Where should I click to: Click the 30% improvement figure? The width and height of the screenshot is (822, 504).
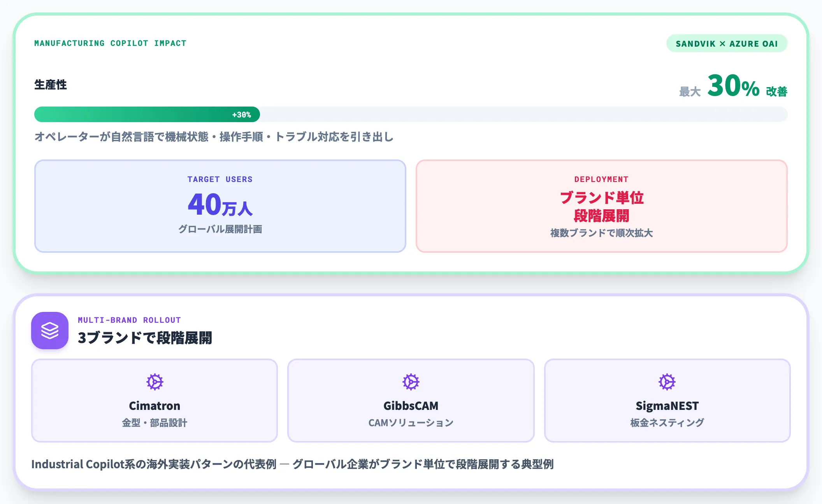click(x=733, y=86)
